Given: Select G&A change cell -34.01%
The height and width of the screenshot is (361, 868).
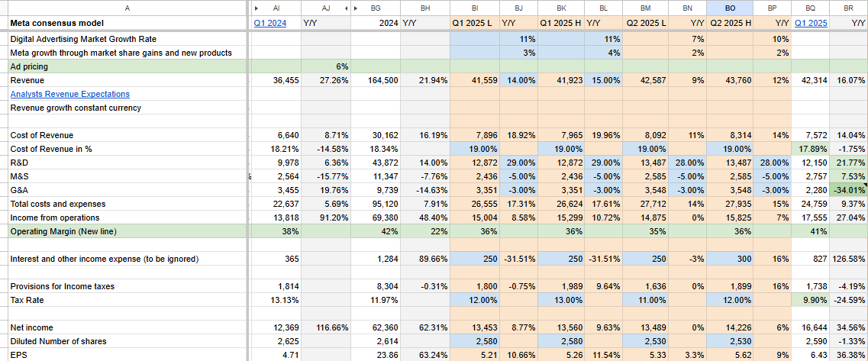Looking at the screenshot, I should (849, 190).
